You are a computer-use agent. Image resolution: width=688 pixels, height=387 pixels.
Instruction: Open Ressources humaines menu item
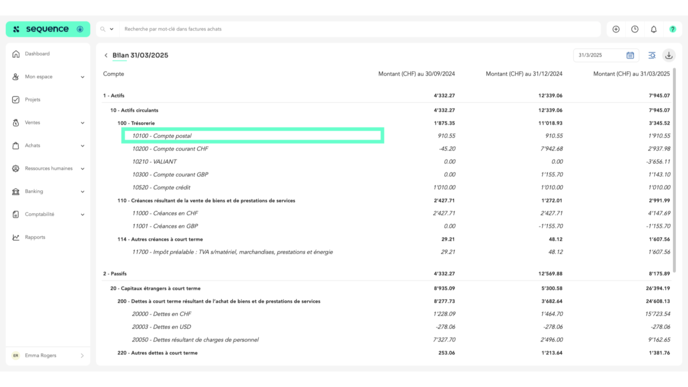click(49, 168)
